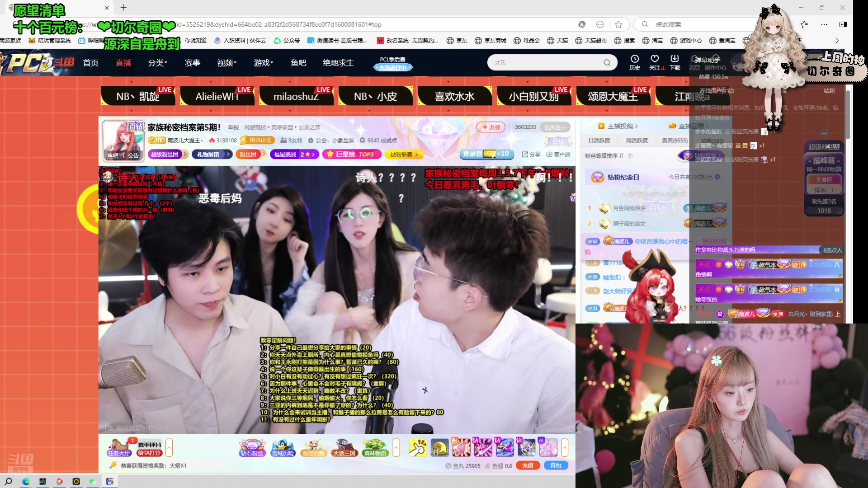Open the 喜欢水水 channel card

pyautogui.click(x=454, y=96)
